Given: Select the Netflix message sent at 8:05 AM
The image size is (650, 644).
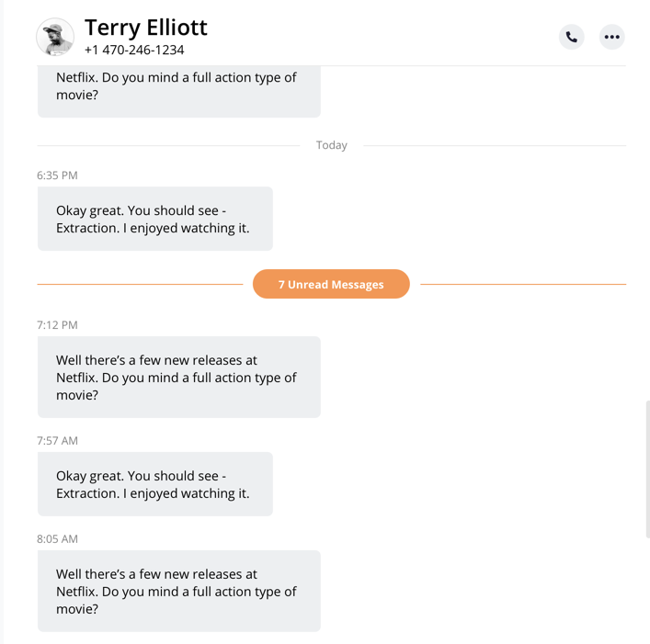Looking at the screenshot, I should pos(178,591).
